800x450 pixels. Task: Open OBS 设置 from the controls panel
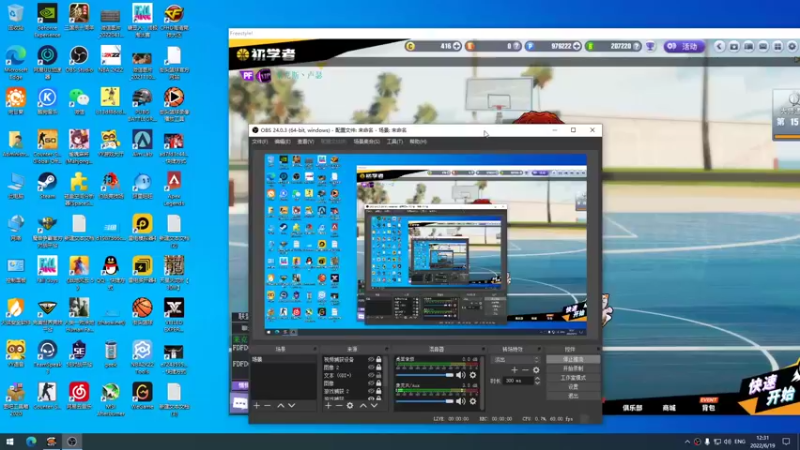click(x=573, y=387)
